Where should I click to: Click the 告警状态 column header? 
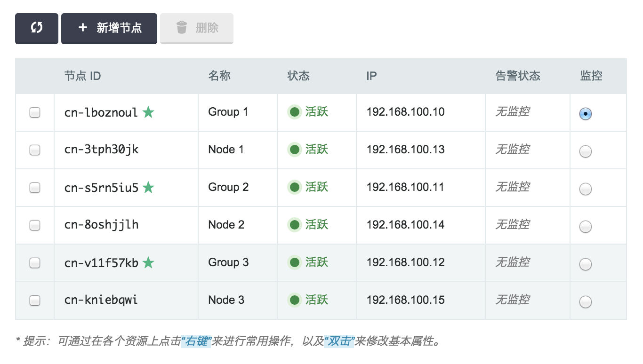[x=518, y=76]
